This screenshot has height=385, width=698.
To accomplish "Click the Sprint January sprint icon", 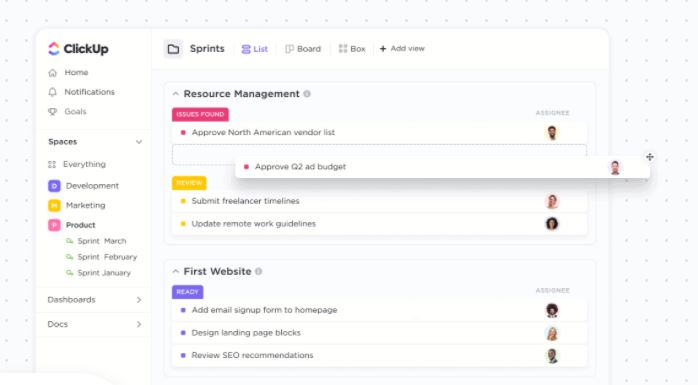I will [69, 273].
